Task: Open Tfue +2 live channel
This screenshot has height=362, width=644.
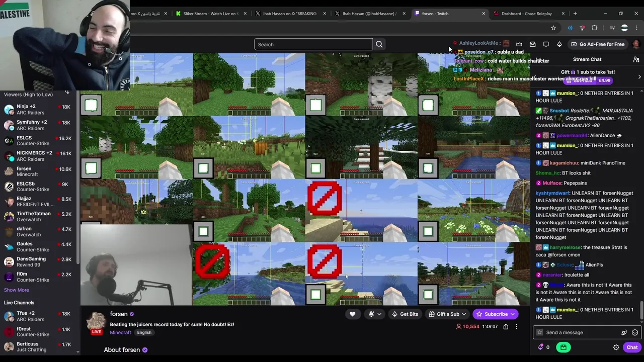Action: 38,316
